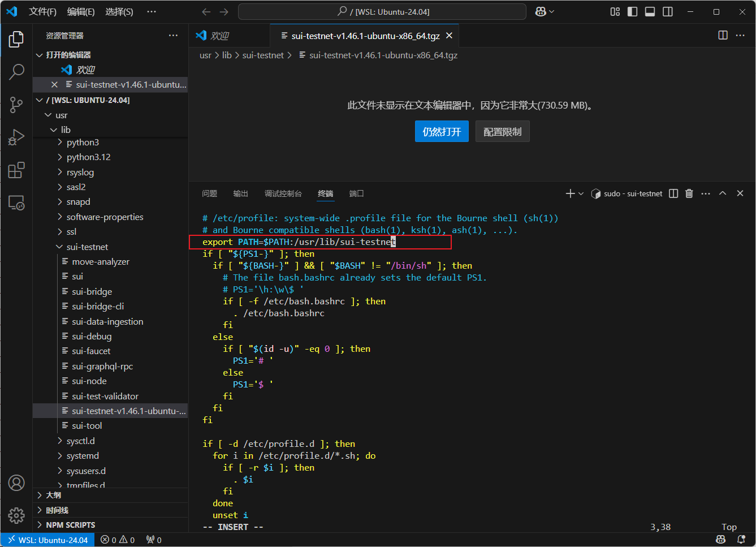Open the 文件(F) menu
Image resolution: width=756 pixels, height=547 pixels.
[42, 12]
